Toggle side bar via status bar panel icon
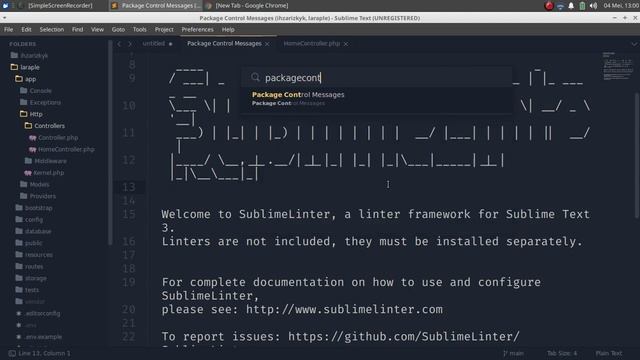640x360 pixels. pyautogui.click(x=12, y=353)
